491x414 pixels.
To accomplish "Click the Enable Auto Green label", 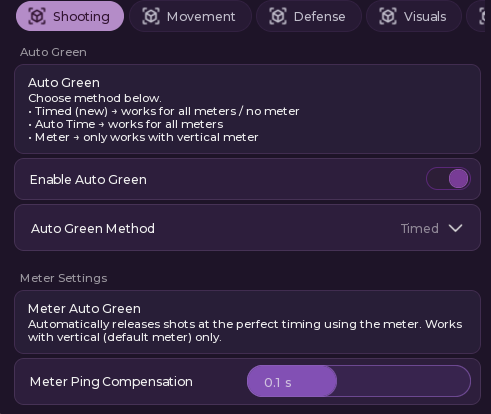I will [88, 180].
